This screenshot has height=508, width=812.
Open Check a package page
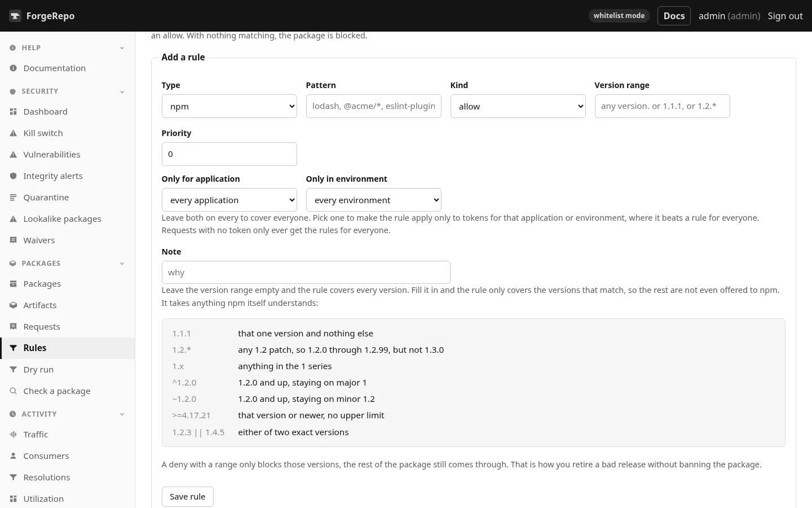click(x=68, y=391)
